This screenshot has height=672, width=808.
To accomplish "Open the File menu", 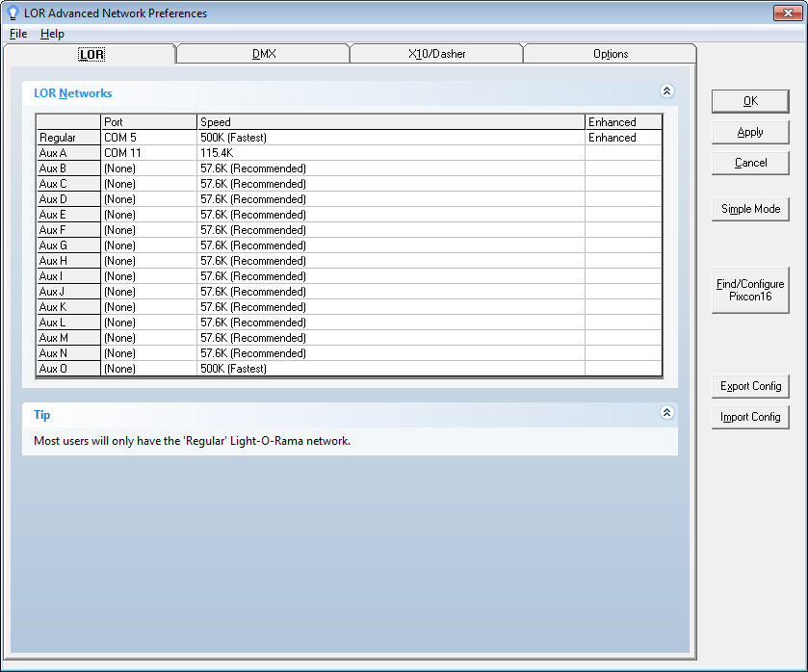I will (18, 34).
